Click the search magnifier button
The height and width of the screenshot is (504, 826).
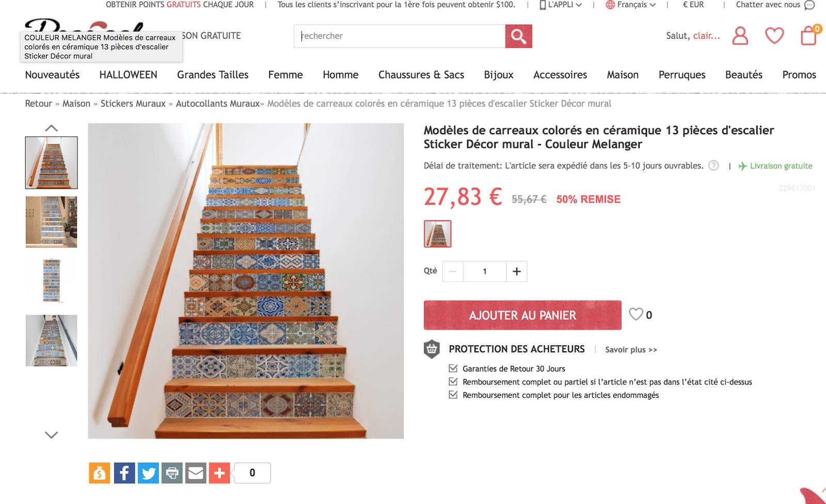(x=518, y=36)
